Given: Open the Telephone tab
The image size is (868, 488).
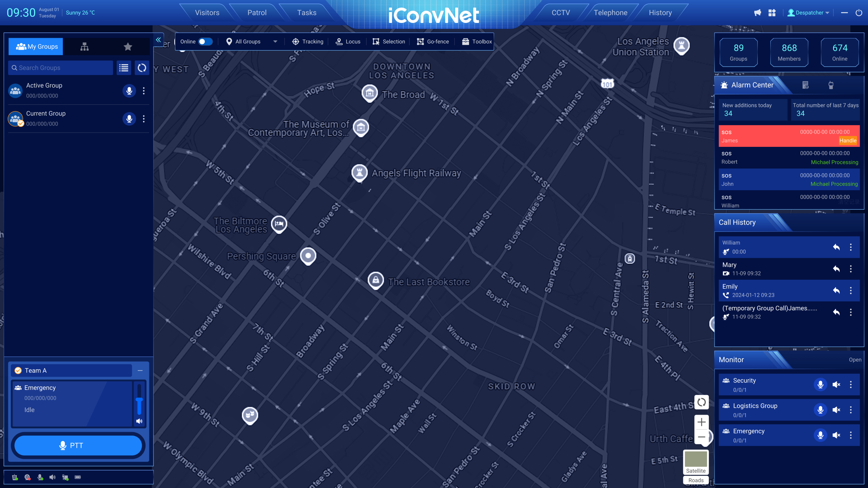Looking at the screenshot, I should point(610,13).
